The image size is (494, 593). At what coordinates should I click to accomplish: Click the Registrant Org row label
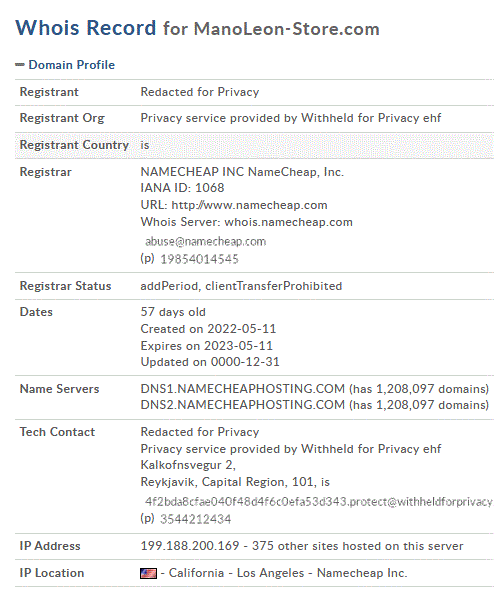pos(62,118)
